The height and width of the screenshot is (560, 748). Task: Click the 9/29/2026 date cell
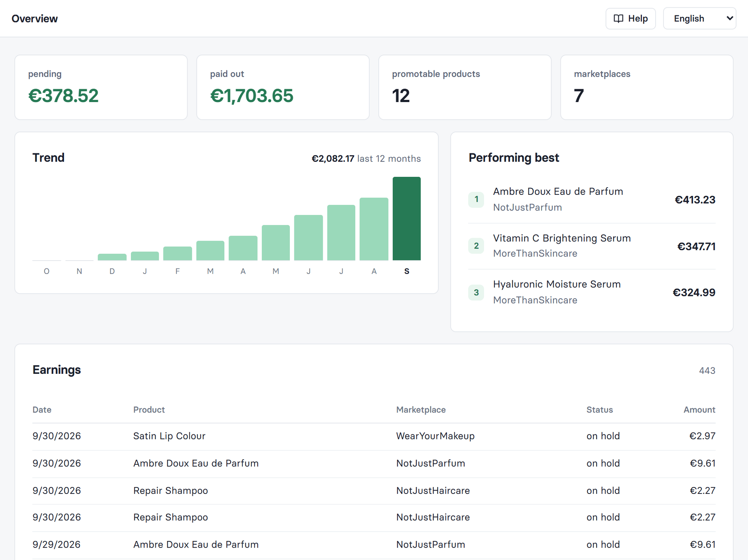(56, 544)
